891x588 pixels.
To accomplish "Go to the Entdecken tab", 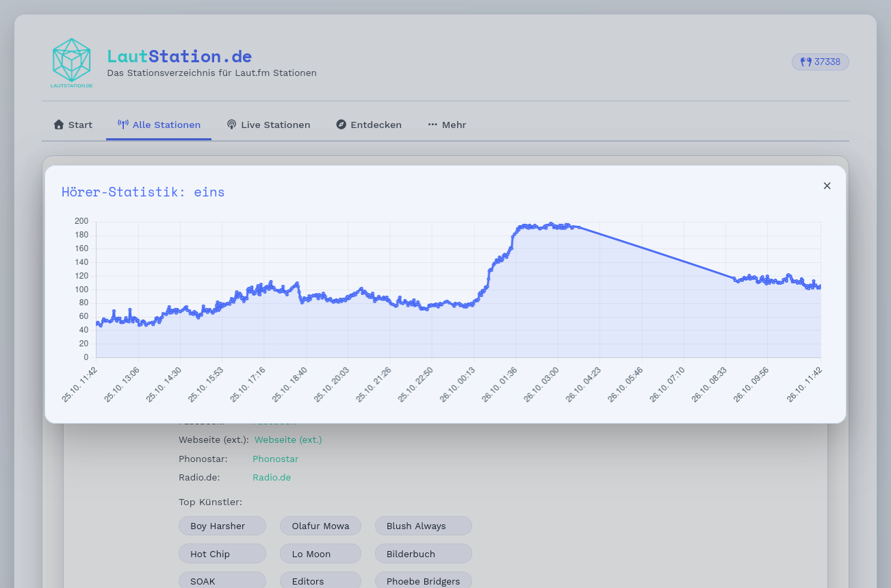I will [369, 125].
